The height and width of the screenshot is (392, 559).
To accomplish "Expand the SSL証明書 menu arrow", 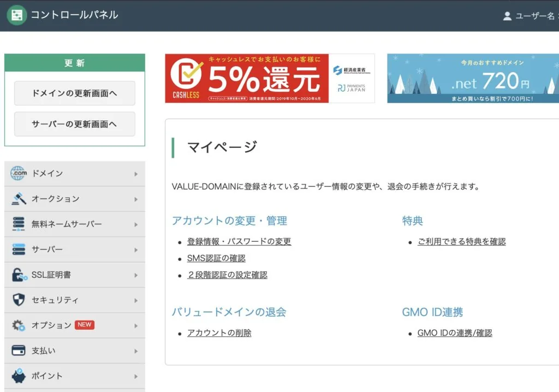I will (x=136, y=275).
